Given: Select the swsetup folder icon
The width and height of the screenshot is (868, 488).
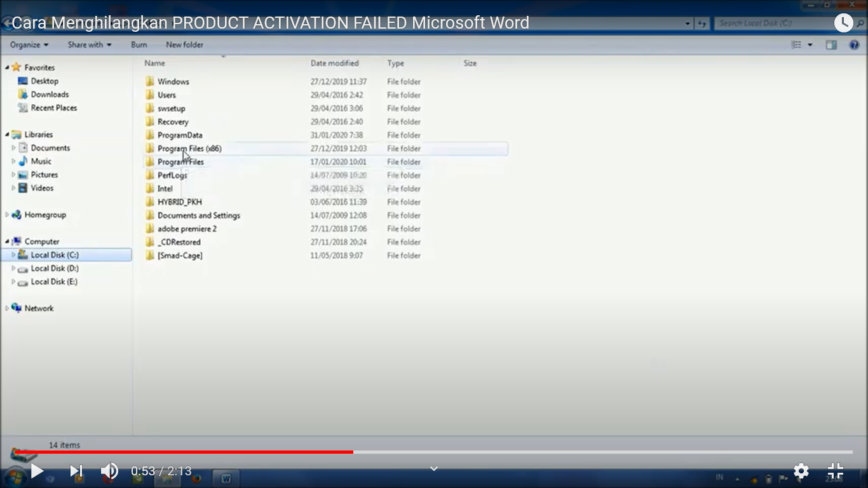Looking at the screenshot, I should click(150, 108).
